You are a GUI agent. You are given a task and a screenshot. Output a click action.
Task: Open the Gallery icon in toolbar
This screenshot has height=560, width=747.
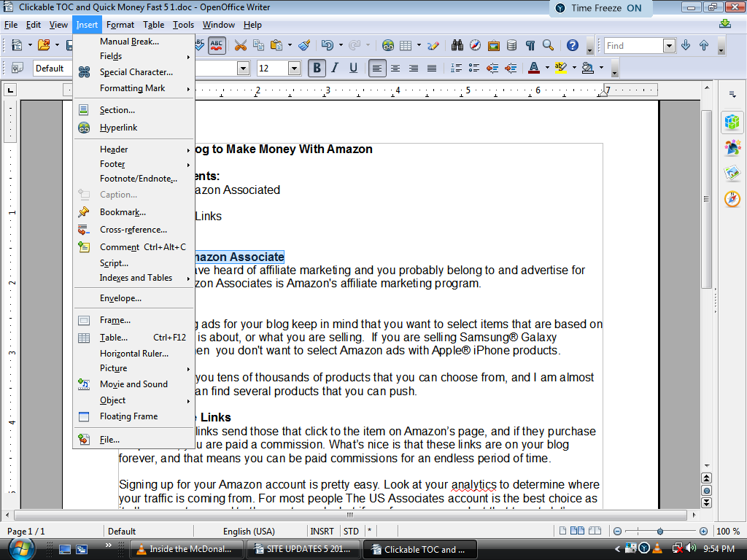[x=494, y=45]
